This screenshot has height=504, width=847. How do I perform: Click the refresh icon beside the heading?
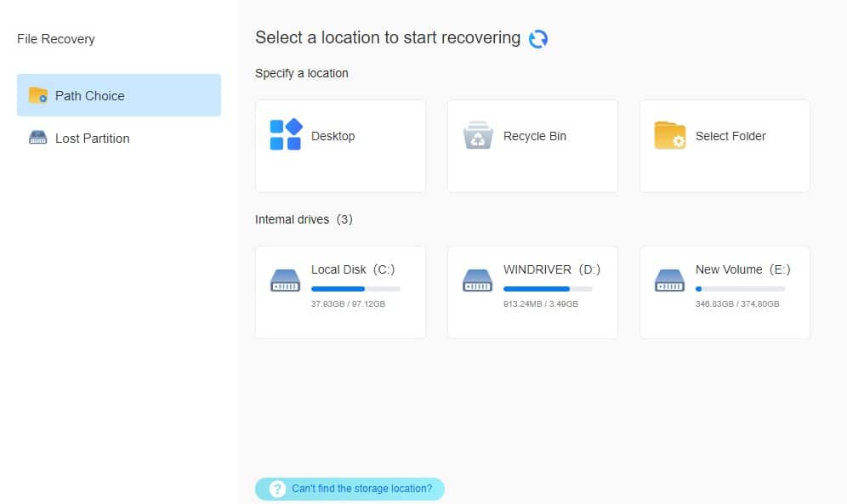pyautogui.click(x=538, y=39)
